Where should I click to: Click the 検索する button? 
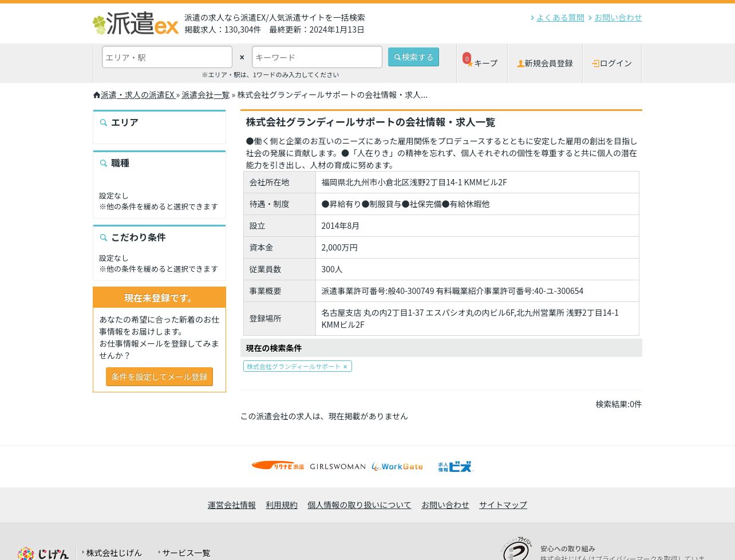tap(413, 57)
